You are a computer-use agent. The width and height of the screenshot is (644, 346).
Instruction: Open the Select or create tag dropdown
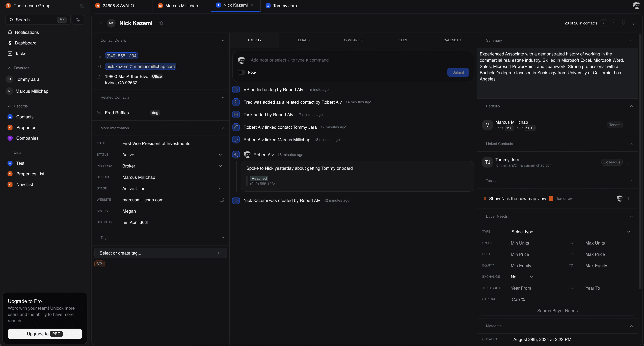(x=160, y=253)
